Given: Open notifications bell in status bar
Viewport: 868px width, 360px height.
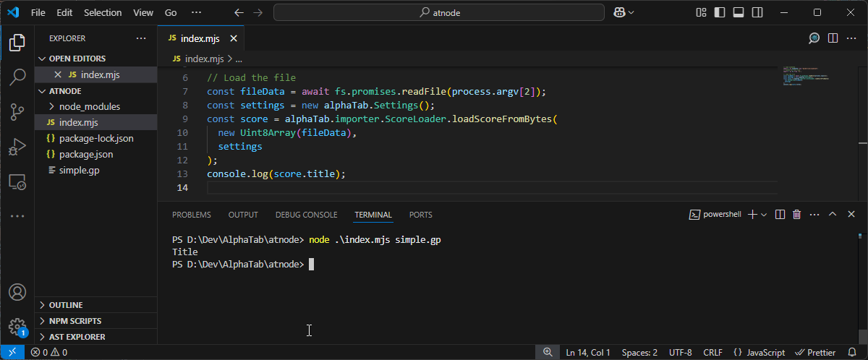Looking at the screenshot, I should (852, 352).
